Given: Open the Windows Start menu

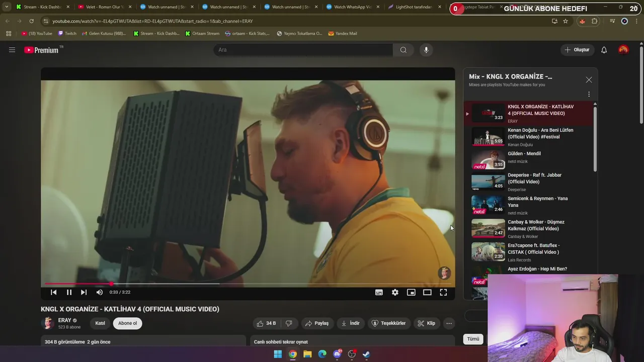Looking at the screenshot, I should click(x=278, y=354).
